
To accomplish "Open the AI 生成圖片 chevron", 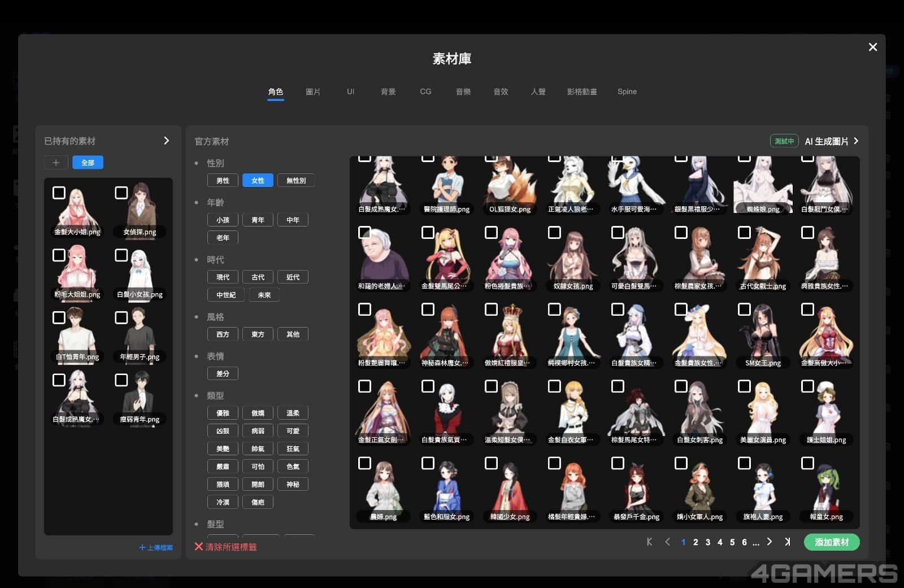I will point(856,141).
